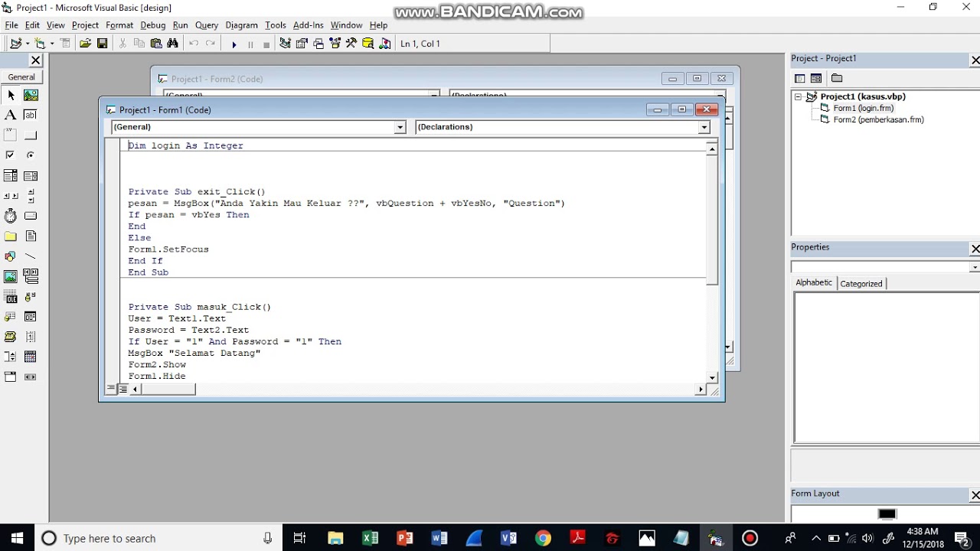Collapse the Project1 (kasus.vbp) tree node
The height and width of the screenshot is (551, 980).
tap(798, 96)
